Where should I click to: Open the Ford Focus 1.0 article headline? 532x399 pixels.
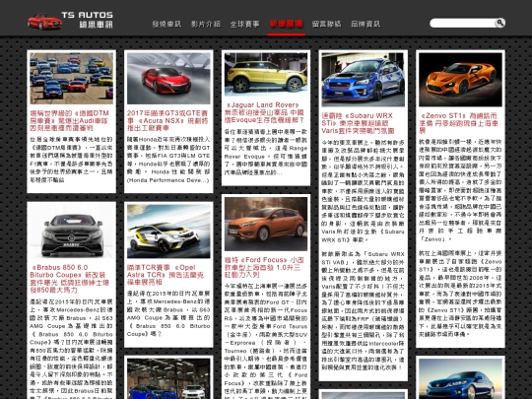(264, 267)
